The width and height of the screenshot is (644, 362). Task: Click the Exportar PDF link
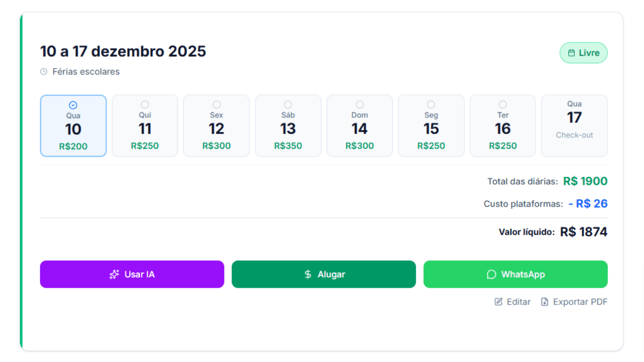(580, 302)
